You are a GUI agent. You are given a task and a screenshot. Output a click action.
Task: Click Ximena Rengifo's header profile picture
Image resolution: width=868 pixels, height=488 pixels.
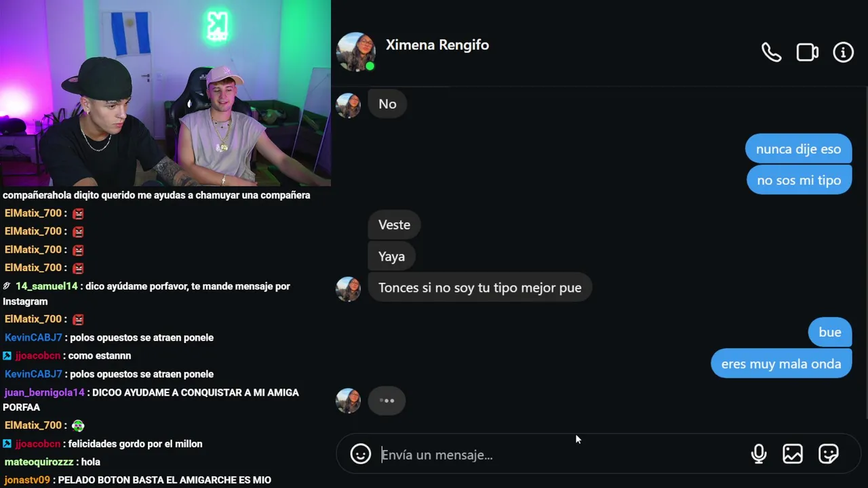tap(355, 52)
